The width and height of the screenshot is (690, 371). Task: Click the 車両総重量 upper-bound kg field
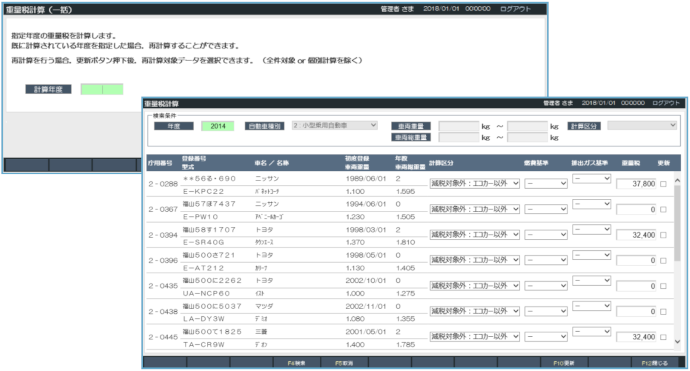click(527, 138)
